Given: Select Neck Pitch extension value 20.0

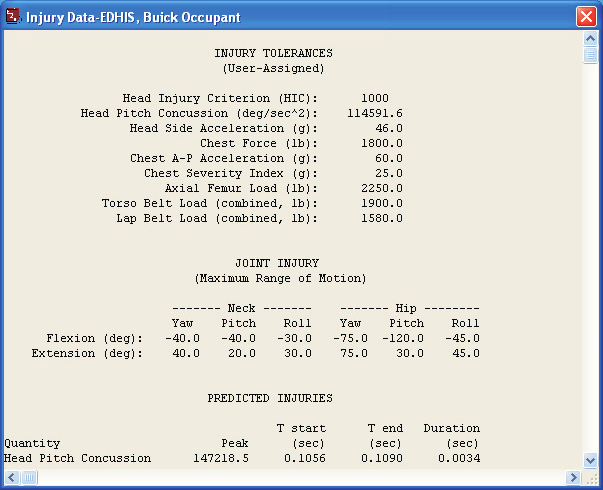Looking at the screenshot, I should click(x=242, y=353).
